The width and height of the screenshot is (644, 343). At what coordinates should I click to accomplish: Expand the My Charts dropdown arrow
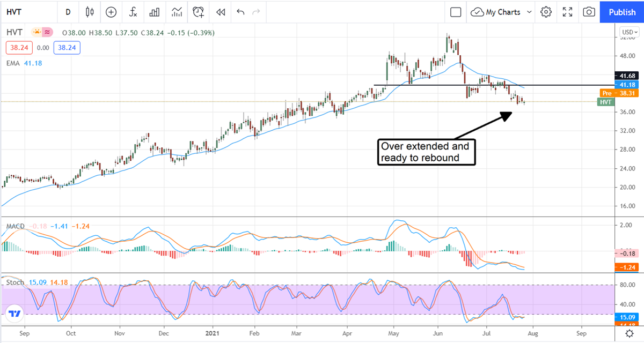coord(530,12)
